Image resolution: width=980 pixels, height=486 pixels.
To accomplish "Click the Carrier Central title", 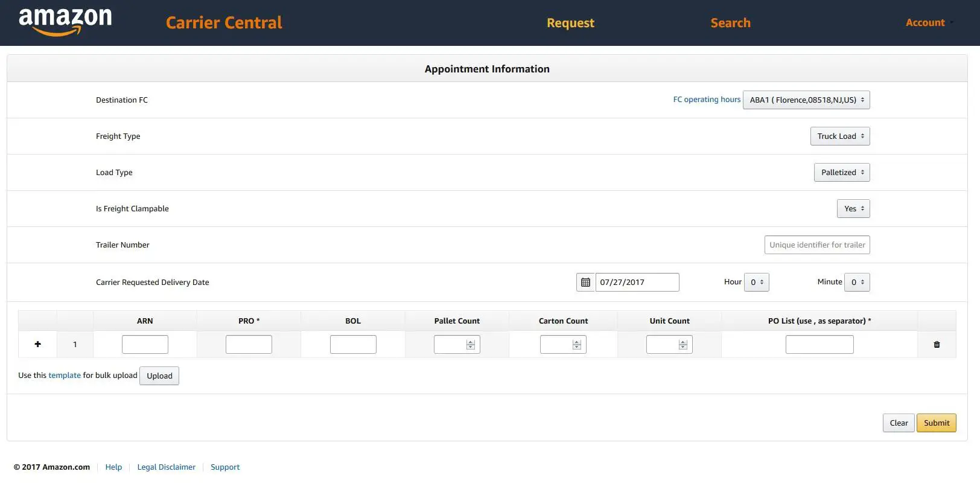I will (224, 23).
